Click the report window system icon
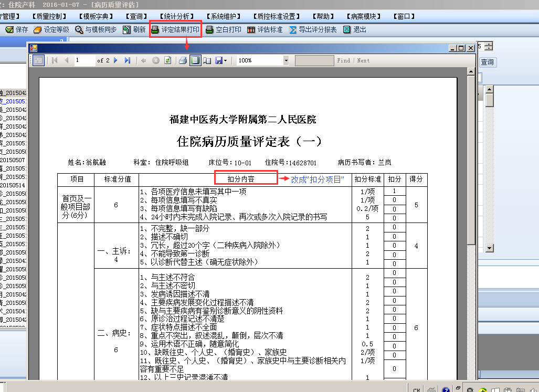 click(x=34, y=48)
